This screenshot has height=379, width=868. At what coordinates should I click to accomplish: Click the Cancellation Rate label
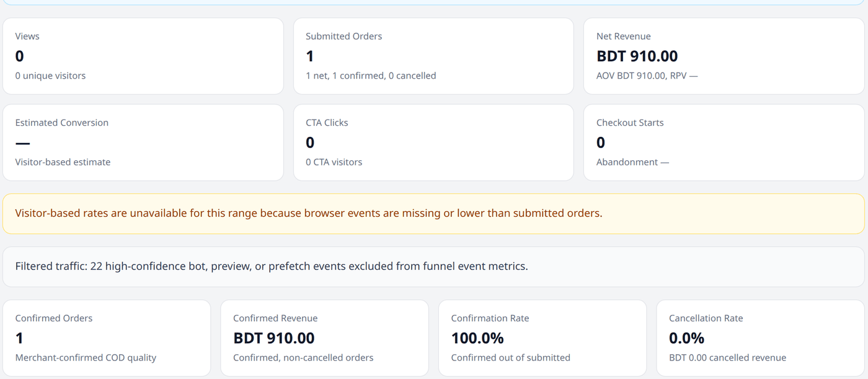coord(706,318)
